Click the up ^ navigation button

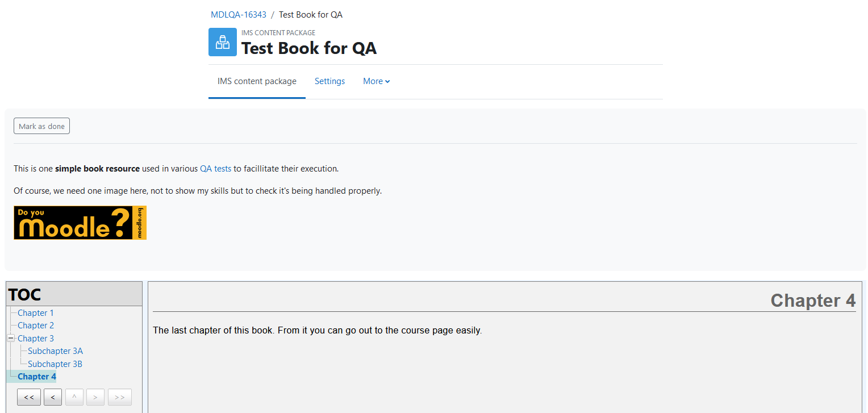click(74, 397)
